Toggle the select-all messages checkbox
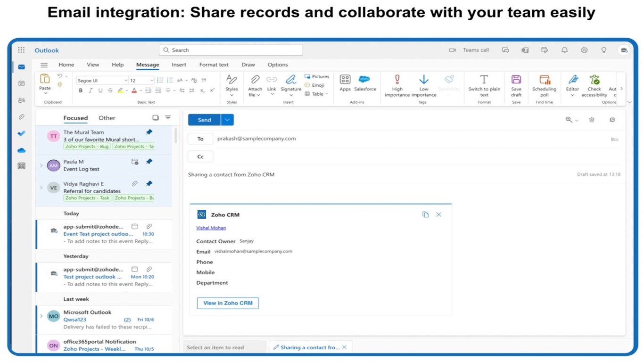644x362 pixels. 156,118
